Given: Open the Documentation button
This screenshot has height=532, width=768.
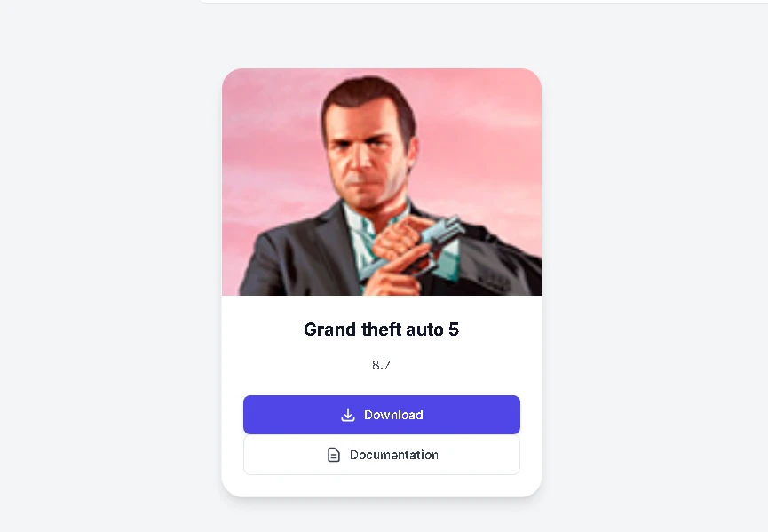Looking at the screenshot, I should (x=382, y=455).
